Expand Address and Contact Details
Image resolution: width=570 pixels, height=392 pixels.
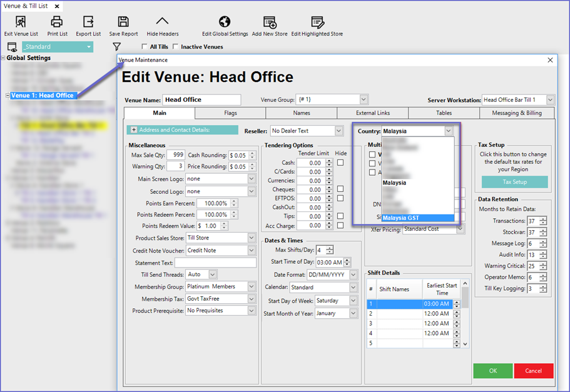(x=133, y=130)
